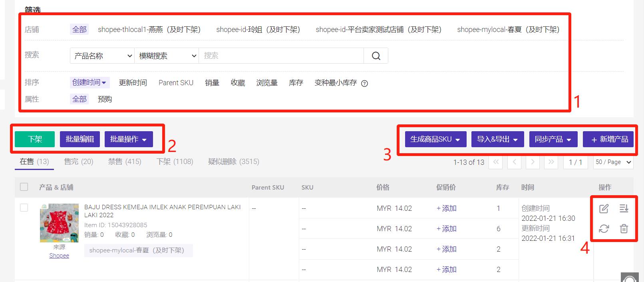
Task: Click the sync refresh icon for the product
Action: tap(604, 228)
